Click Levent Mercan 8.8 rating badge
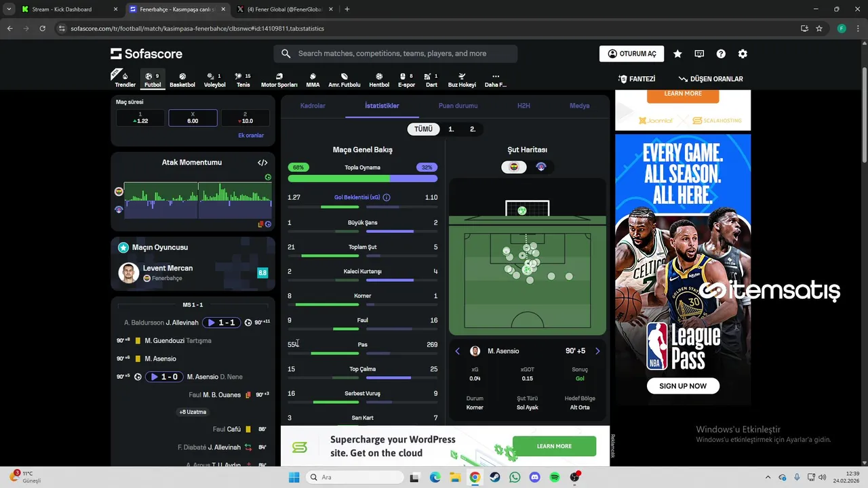The height and width of the screenshot is (488, 868). [x=262, y=272]
